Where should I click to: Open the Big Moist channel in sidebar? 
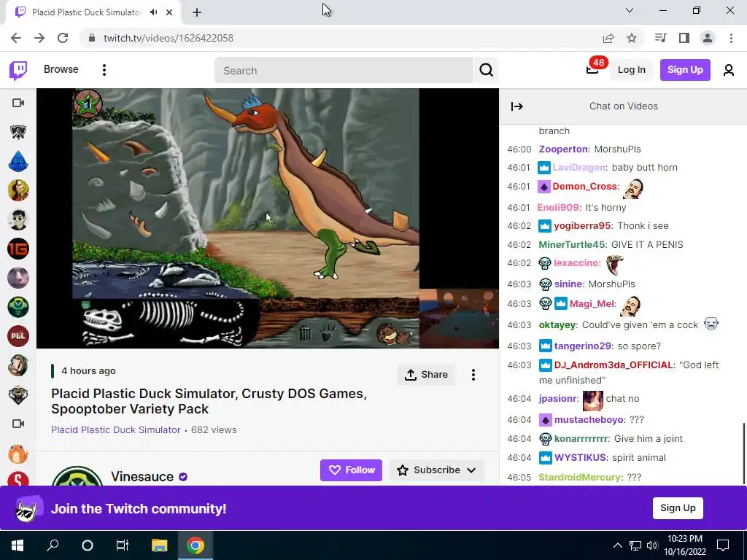tap(18, 161)
